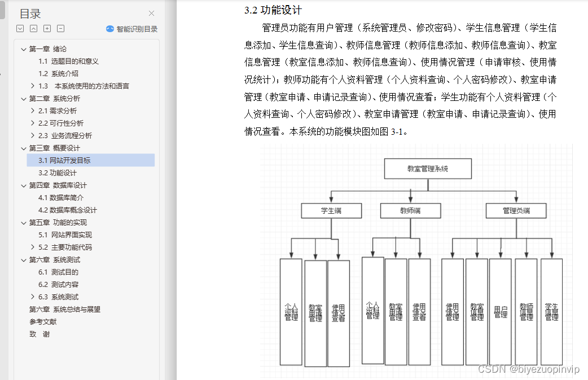Expand the 6.3 系统测试 chevron
Screen dimensions: 588x380
[33, 297]
